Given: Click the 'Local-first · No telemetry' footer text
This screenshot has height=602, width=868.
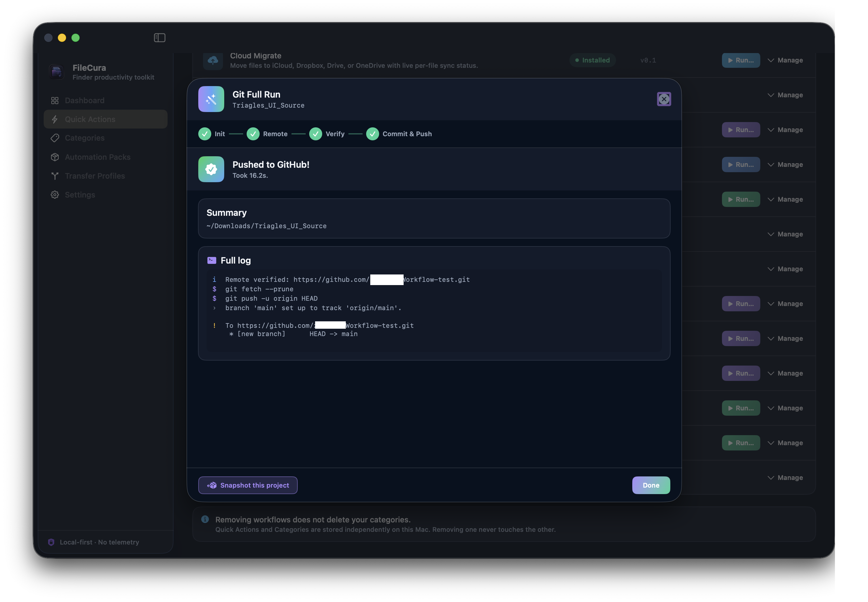Looking at the screenshot, I should point(99,542).
